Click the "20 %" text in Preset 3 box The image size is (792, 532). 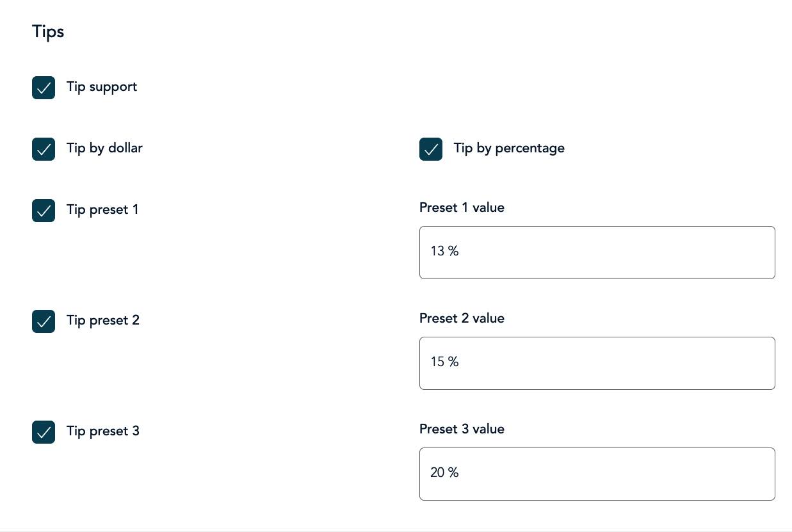point(444,473)
